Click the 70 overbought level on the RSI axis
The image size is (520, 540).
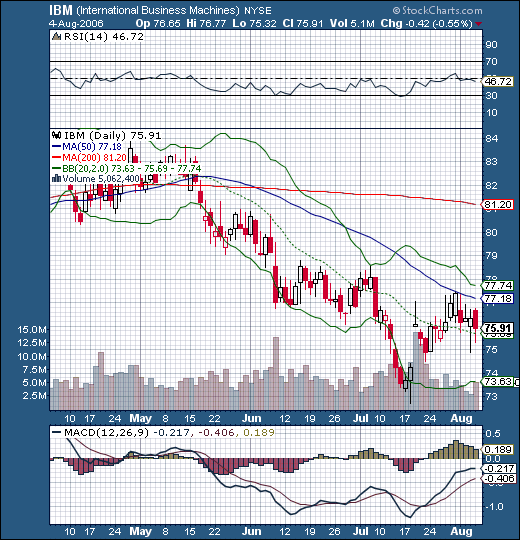491,62
